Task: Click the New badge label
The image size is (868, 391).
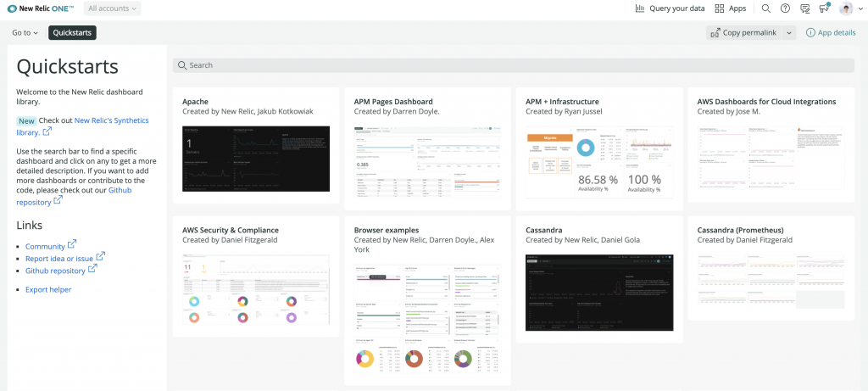Action: [x=26, y=120]
